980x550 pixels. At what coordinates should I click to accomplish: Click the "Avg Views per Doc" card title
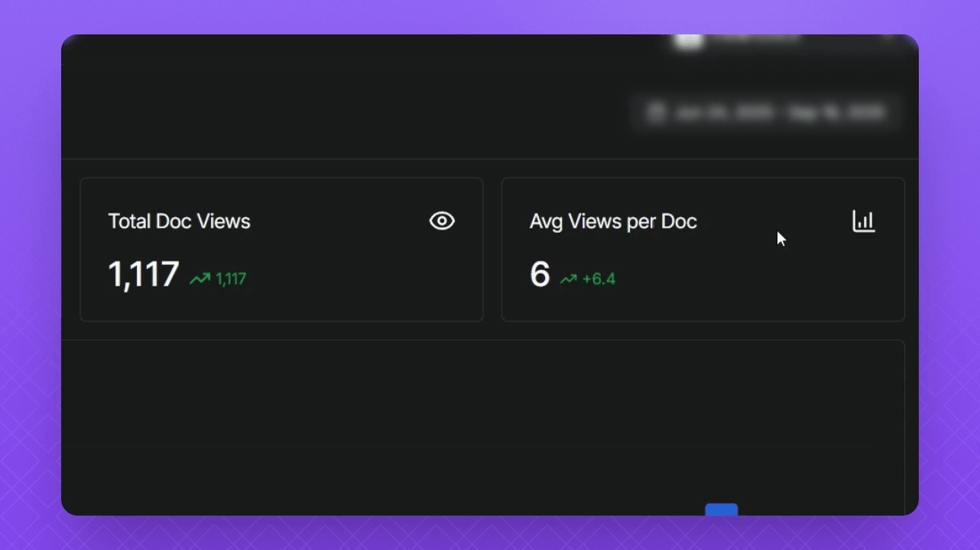click(x=613, y=222)
